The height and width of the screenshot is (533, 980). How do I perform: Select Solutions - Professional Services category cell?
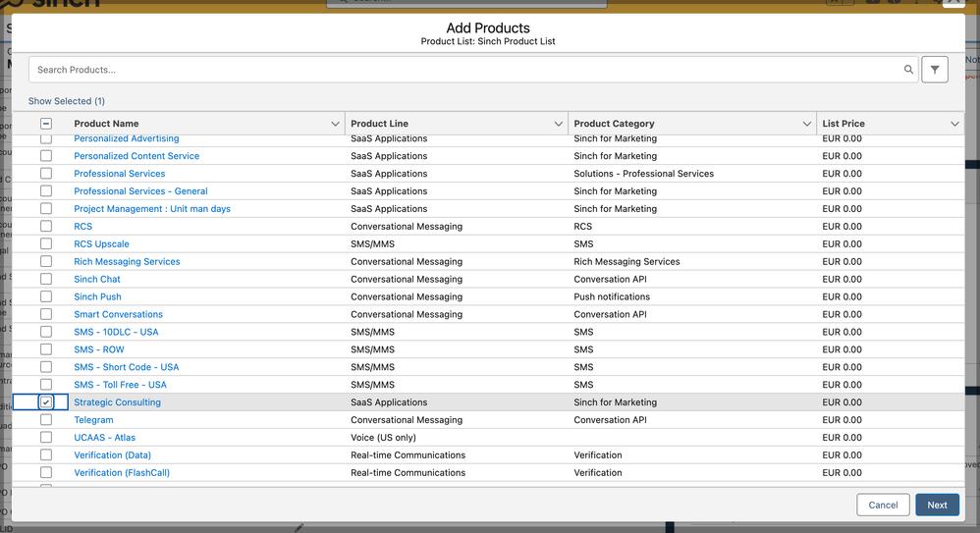[644, 173]
